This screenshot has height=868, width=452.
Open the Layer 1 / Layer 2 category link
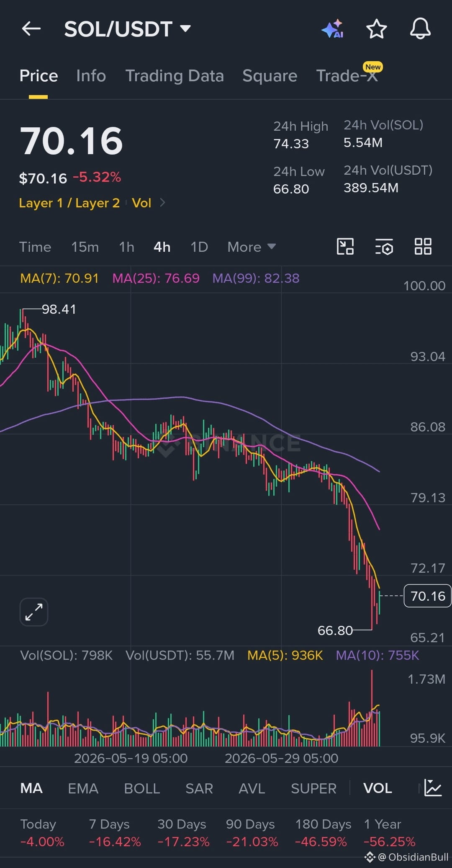click(69, 203)
